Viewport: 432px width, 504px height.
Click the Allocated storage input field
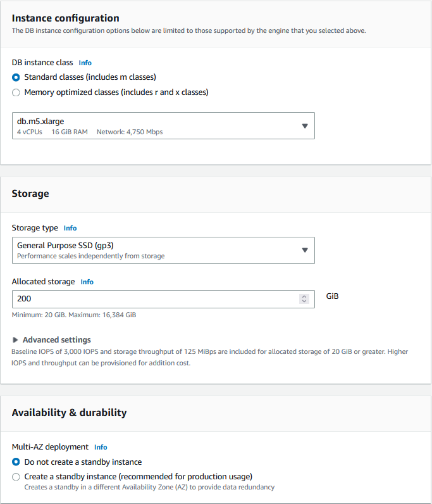click(152, 299)
